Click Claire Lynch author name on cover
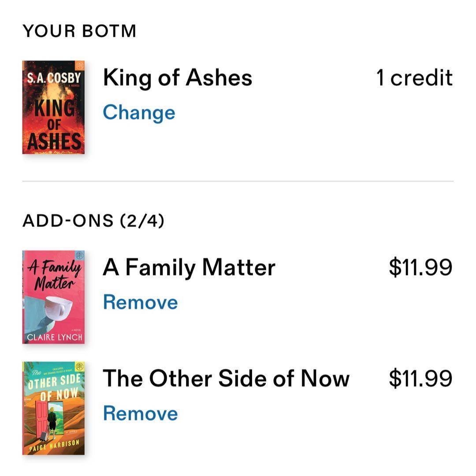476x476 pixels. tap(53, 338)
